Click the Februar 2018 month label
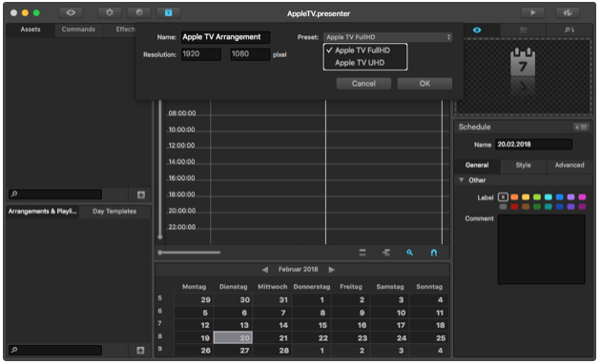This screenshot has height=364, width=601. (298, 270)
